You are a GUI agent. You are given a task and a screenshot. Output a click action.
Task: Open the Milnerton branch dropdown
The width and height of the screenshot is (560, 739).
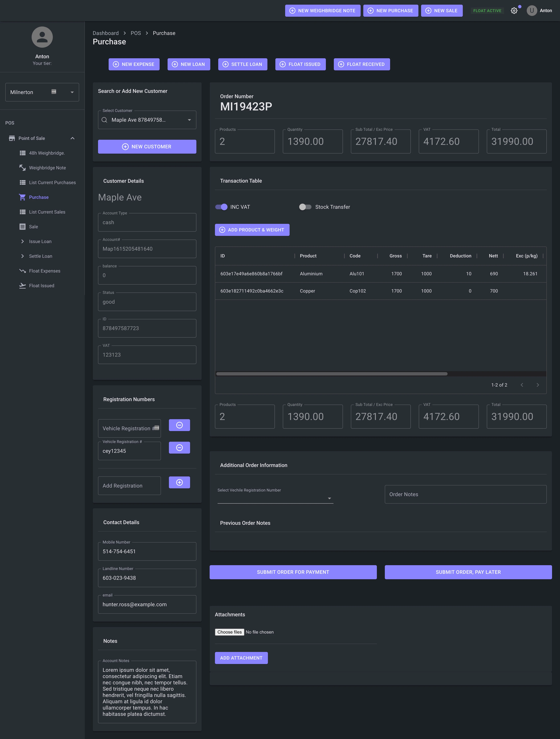(x=72, y=92)
